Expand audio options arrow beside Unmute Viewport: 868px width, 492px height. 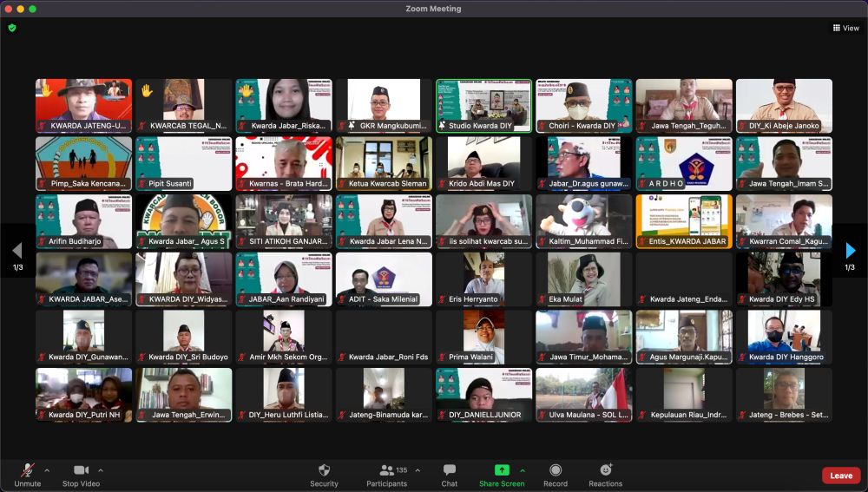[x=47, y=470]
